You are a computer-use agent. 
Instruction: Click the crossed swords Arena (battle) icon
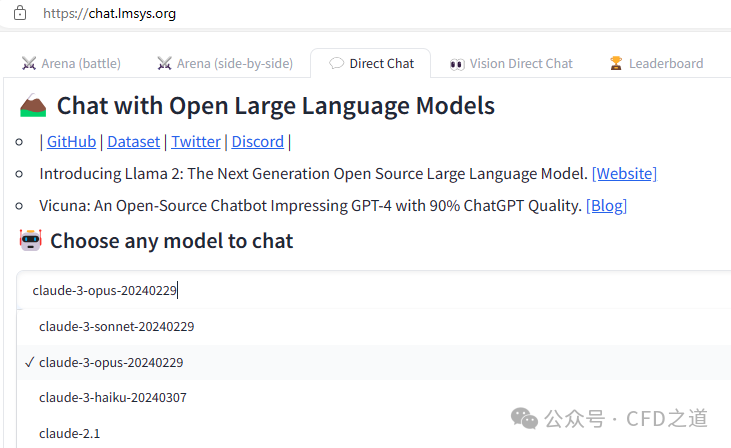tap(29, 63)
